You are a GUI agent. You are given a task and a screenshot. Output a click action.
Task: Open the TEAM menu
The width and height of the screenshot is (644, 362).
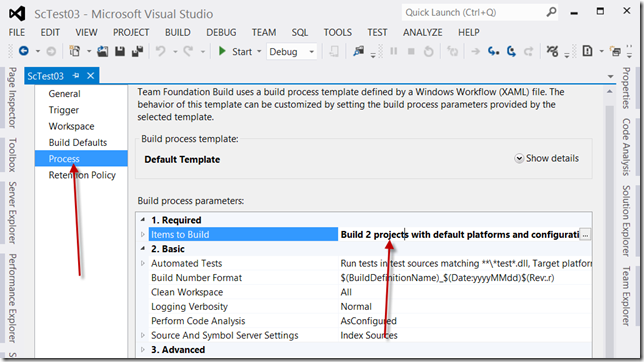[x=264, y=32]
